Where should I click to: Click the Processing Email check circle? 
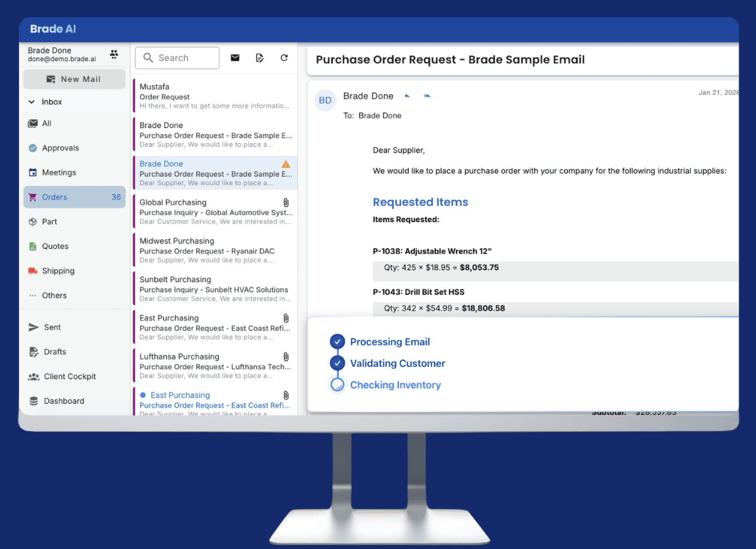pos(338,342)
